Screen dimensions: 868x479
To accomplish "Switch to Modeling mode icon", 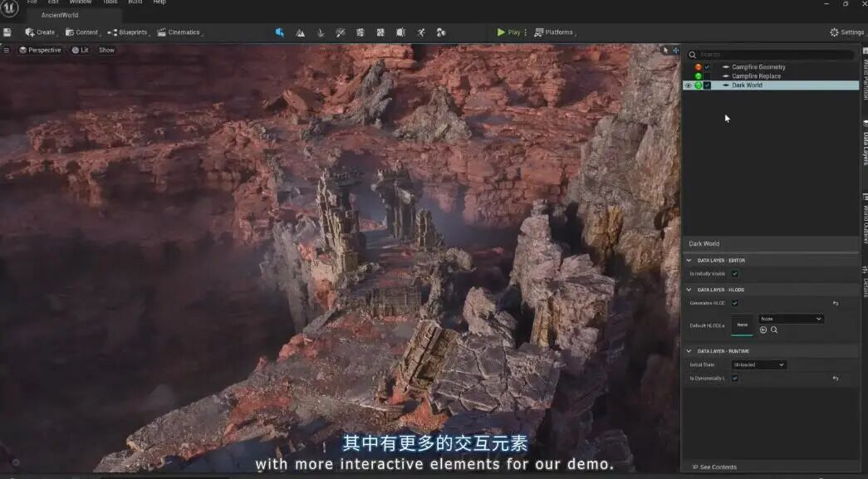I will [360, 32].
